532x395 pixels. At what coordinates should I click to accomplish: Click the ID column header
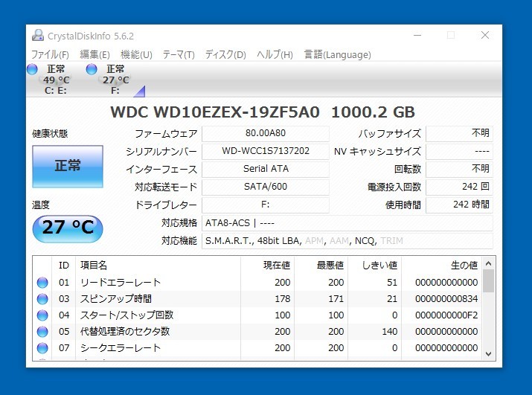tap(64, 266)
